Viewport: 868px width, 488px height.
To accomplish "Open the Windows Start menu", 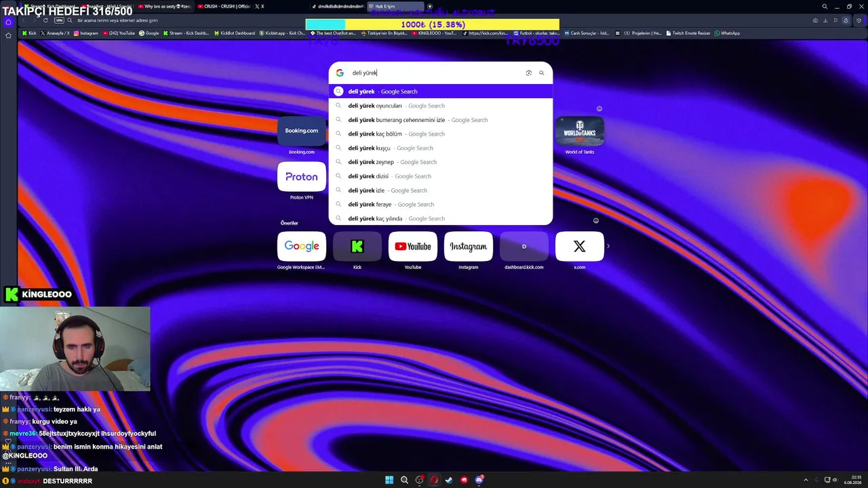I will pos(389,480).
